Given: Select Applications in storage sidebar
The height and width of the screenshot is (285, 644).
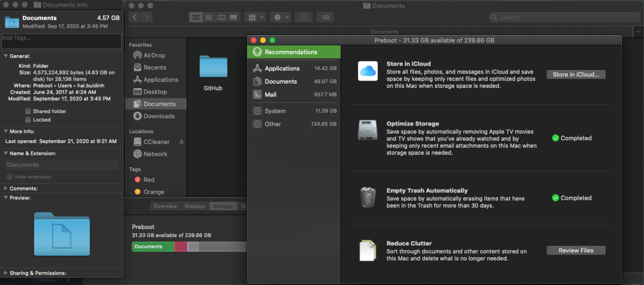Looking at the screenshot, I should click(294, 68).
